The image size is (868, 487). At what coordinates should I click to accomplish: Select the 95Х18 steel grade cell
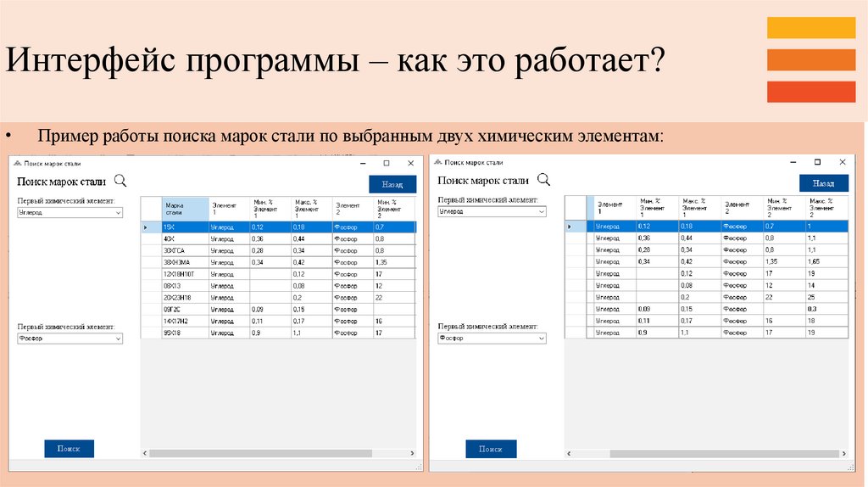[x=186, y=333]
